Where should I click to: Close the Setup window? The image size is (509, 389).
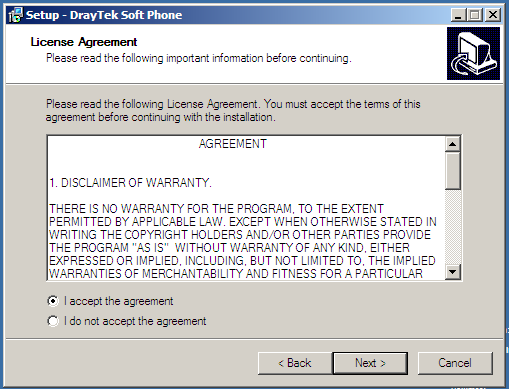[x=493, y=15]
